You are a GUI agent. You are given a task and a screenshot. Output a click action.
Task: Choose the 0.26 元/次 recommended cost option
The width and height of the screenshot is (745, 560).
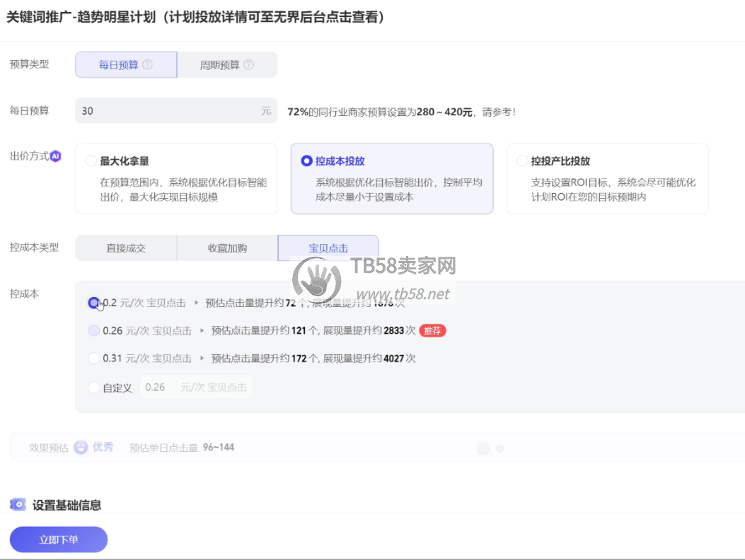[x=94, y=330]
